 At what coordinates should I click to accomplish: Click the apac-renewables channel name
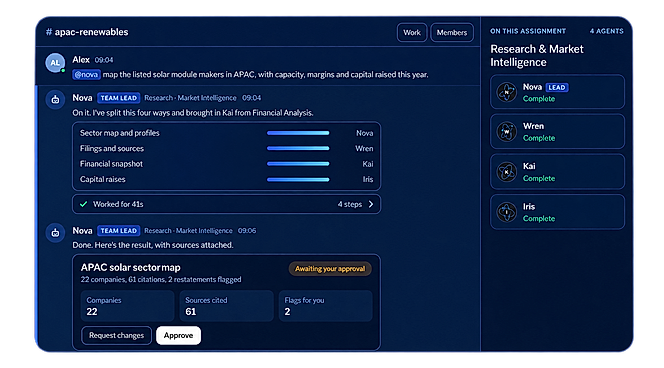91,32
